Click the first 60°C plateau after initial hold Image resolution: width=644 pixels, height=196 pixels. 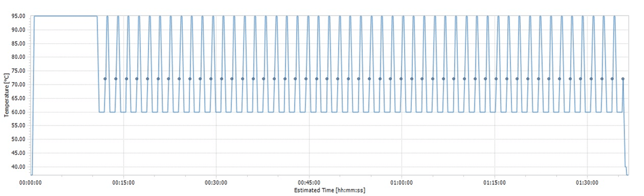[x=102, y=112]
